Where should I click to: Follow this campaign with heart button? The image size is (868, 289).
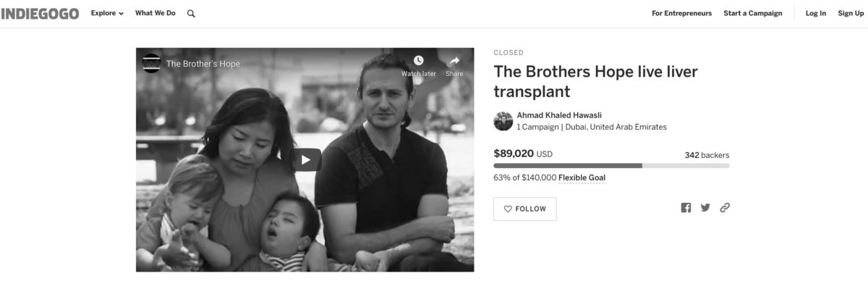coord(525,209)
